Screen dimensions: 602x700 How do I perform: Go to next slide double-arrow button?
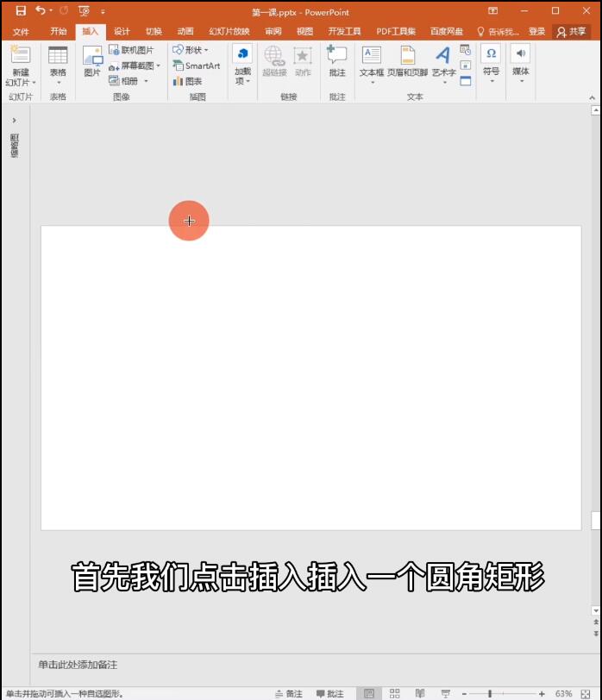596,633
